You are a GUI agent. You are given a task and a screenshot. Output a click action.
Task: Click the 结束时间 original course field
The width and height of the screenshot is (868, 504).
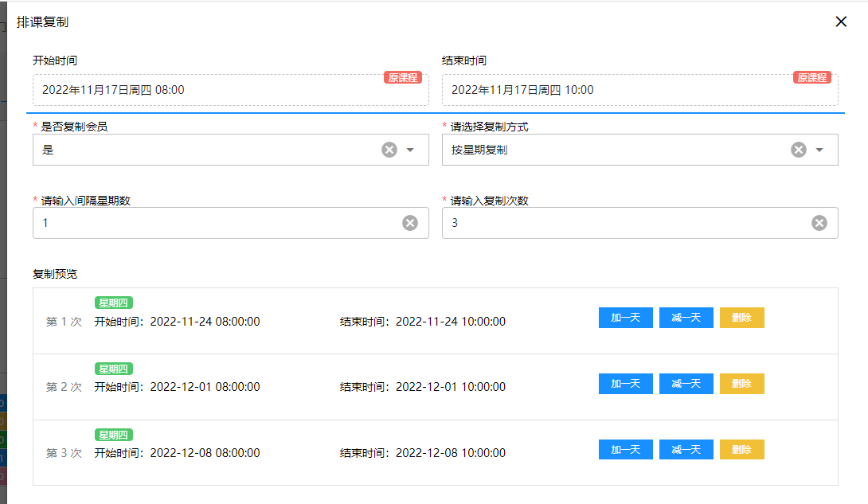click(x=639, y=90)
